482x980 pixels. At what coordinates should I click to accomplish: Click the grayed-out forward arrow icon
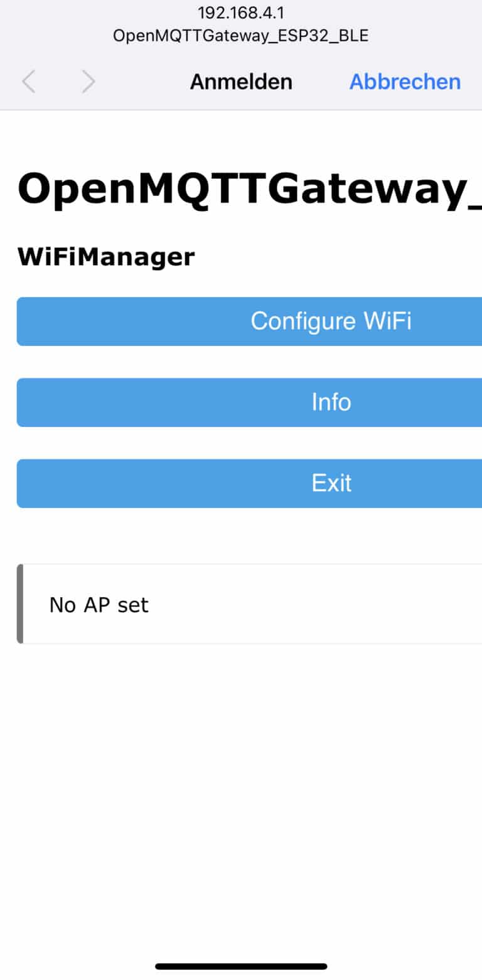point(88,81)
